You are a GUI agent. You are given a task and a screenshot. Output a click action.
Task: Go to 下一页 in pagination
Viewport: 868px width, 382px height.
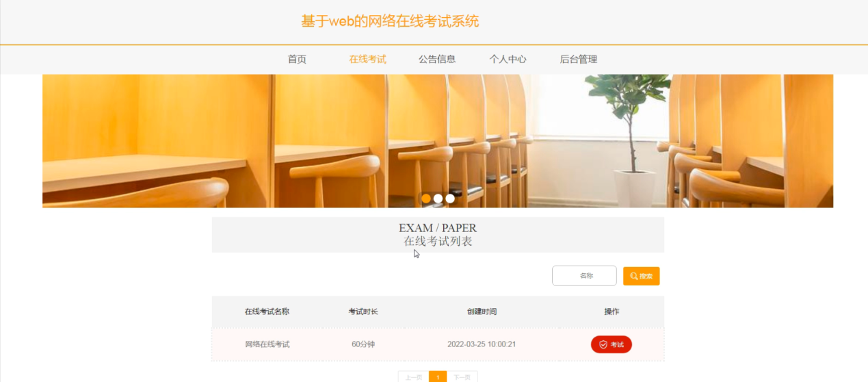click(x=462, y=377)
